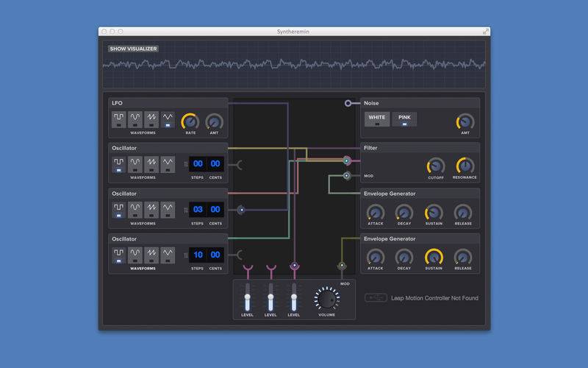The height and width of the screenshot is (368, 588).
Task: Enable PINK noise type
Action: (404, 118)
